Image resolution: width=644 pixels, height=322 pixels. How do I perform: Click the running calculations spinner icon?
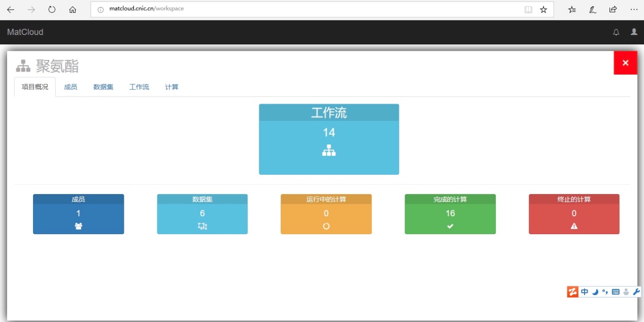point(326,226)
